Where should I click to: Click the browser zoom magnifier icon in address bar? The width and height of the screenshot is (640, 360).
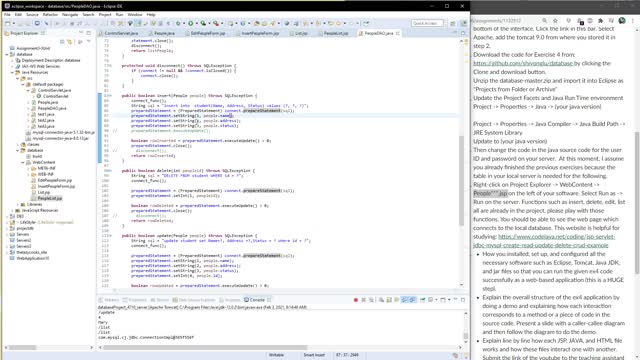click(544, 20)
